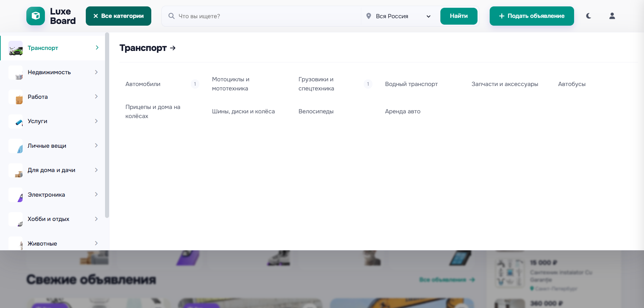Expand chevron next to Услуги
Viewport: 644px width, 308px height.
(x=96, y=121)
